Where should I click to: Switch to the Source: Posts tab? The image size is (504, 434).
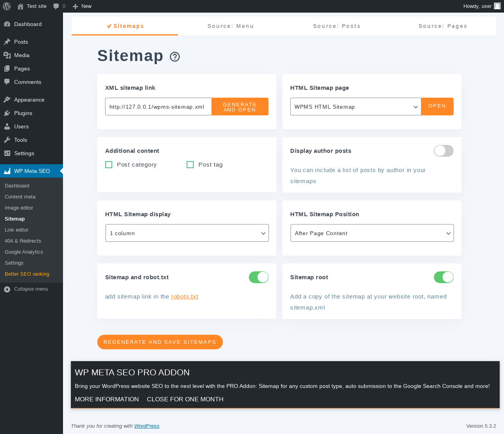click(337, 26)
